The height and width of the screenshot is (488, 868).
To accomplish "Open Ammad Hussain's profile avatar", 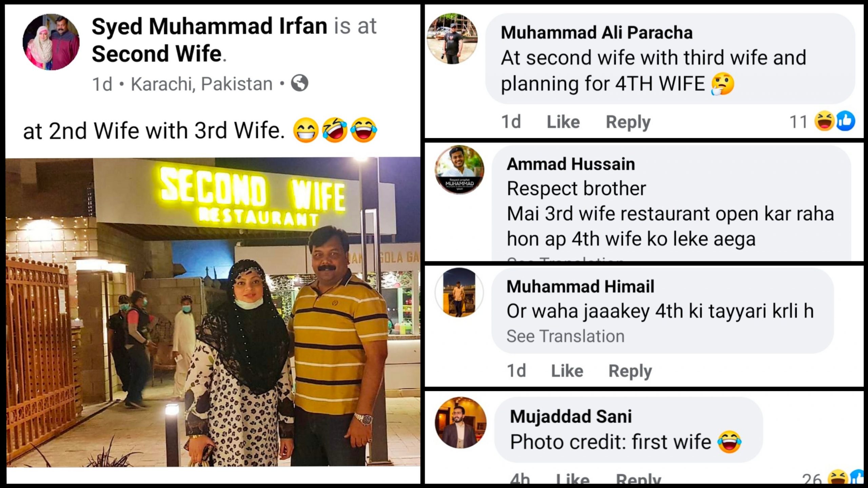I will 459,170.
